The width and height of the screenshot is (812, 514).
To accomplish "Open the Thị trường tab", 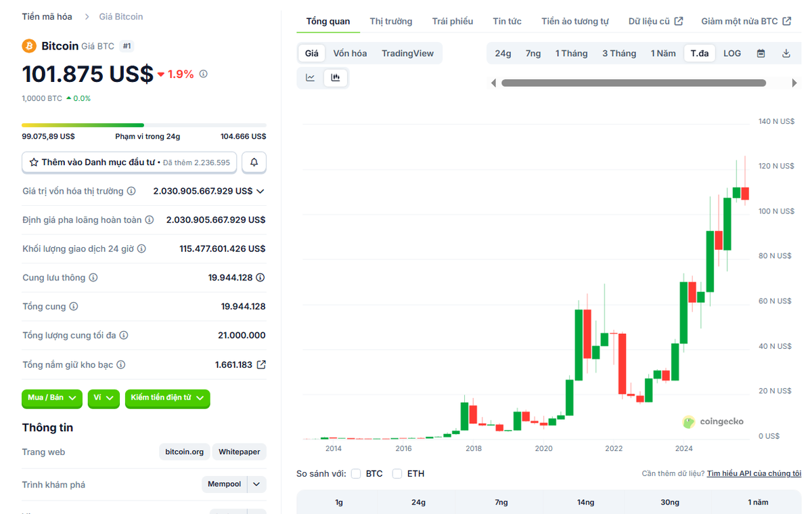I will pos(391,22).
